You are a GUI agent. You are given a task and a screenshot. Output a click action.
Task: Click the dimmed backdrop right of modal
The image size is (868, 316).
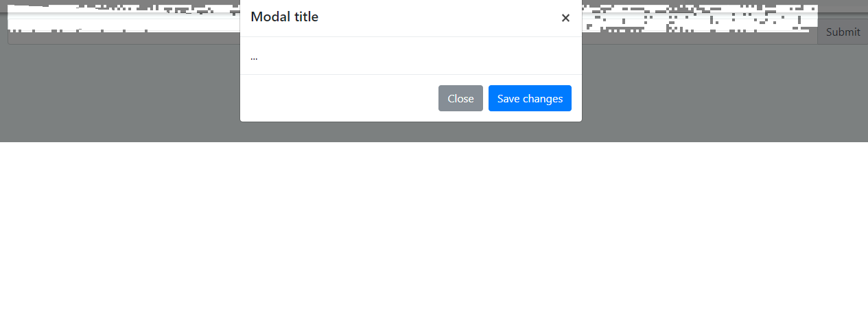[724, 93]
